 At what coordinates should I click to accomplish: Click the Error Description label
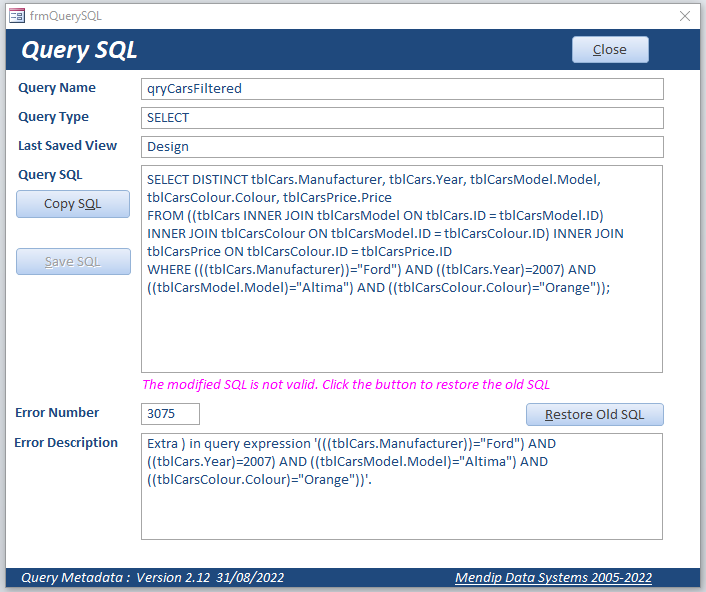(x=66, y=443)
